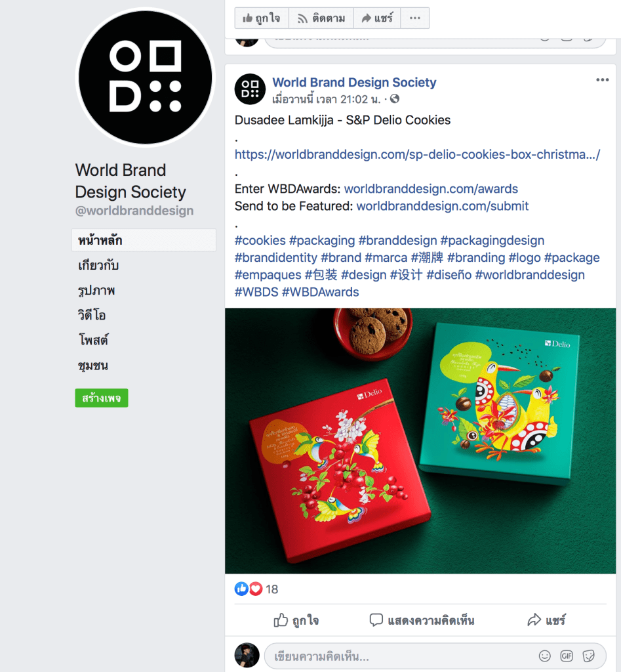Click the blue thumbs-up reaction icon

pos(241,589)
